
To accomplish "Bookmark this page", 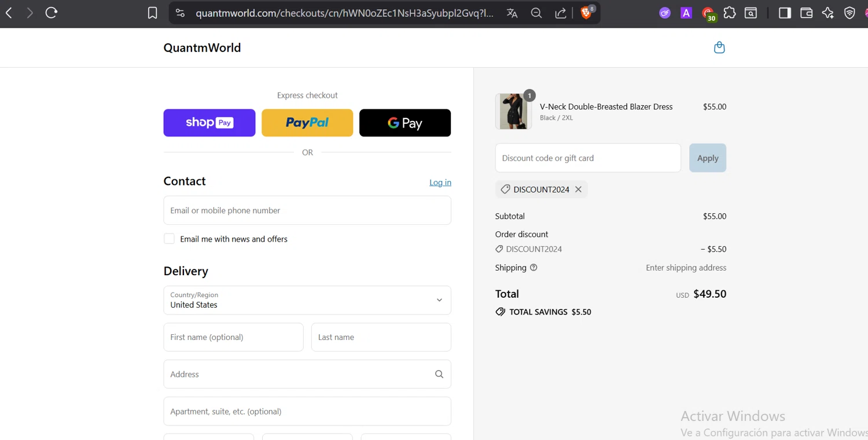I will [x=152, y=13].
